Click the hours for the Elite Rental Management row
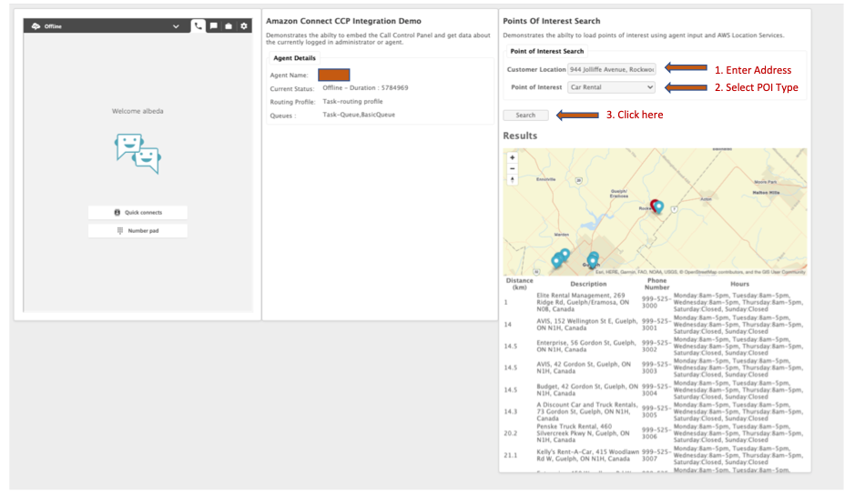Viewport: 855px width, 504px height. (738, 302)
